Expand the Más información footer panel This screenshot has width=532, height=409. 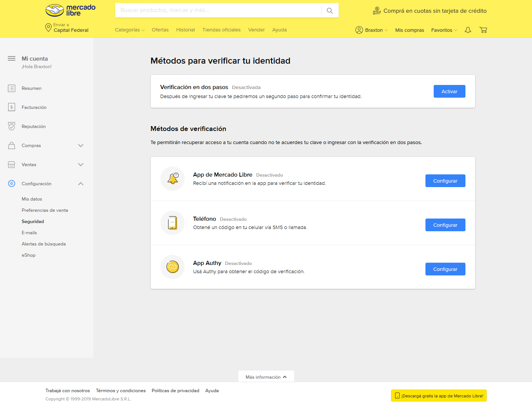[x=266, y=377]
